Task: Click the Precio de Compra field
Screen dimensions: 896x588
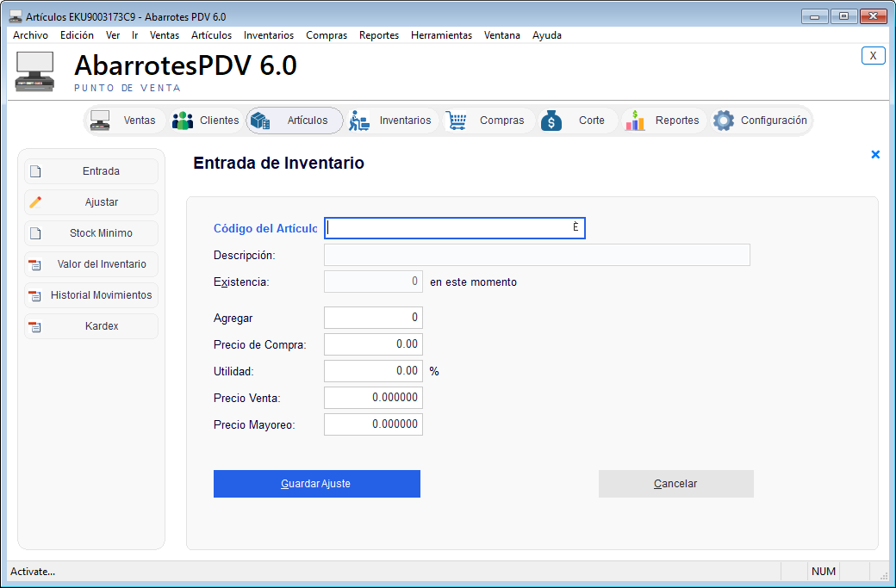Action: pyautogui.click(x=373, y=344)
